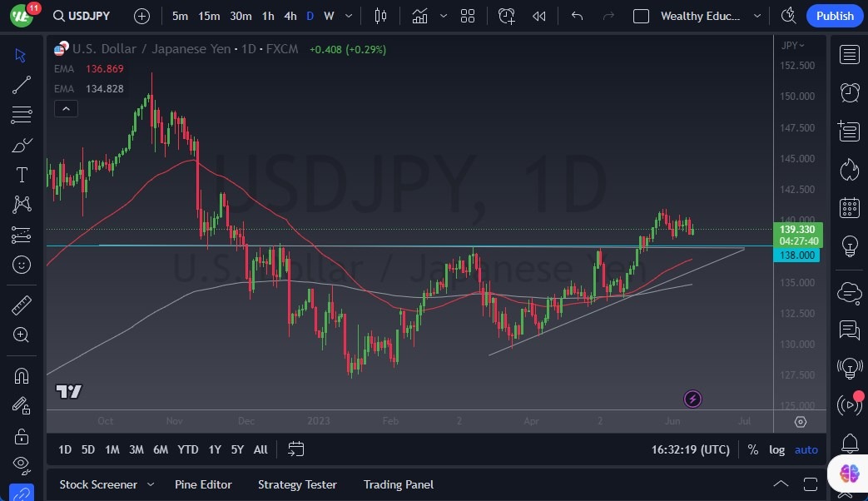Image resolution: width=868 pixels, height=501 pixels.
Task: Select the layout square icon
Action: coord(641,16)
